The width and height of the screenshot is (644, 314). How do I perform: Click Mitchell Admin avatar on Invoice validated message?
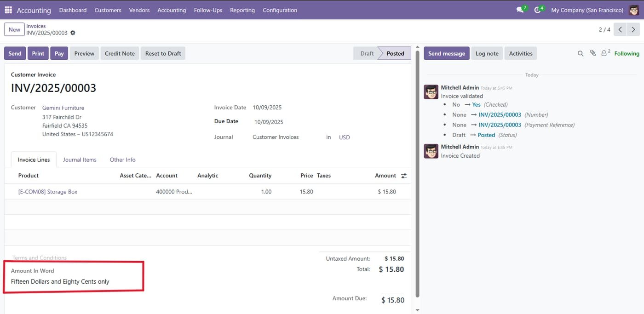pyautogui.click(x=431, y=92)
